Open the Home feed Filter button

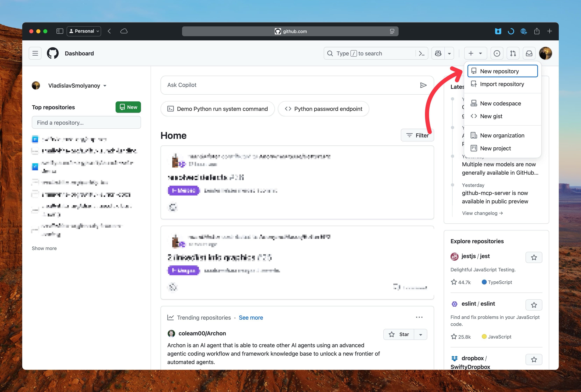click(417, 135)
